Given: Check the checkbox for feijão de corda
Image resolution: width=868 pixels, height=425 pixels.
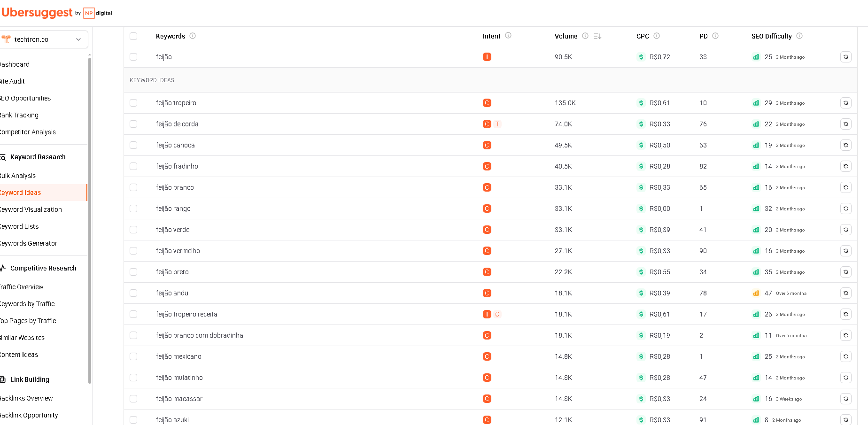Looking at the screenshot, I should 133,124.
